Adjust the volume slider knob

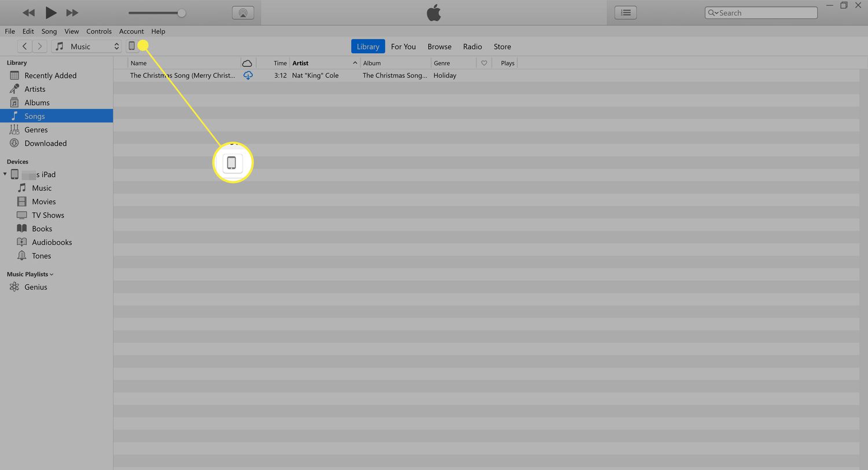[181, 13]
